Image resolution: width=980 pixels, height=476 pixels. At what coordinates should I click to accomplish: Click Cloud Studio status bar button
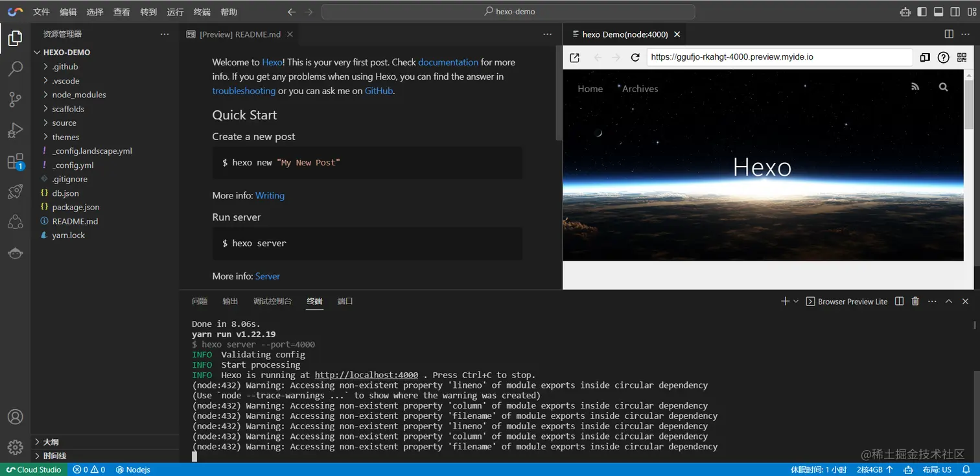point(34,470)
